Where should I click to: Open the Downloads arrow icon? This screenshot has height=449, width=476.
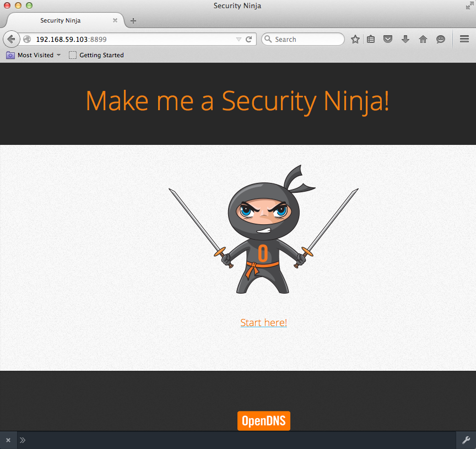[405, 39]
